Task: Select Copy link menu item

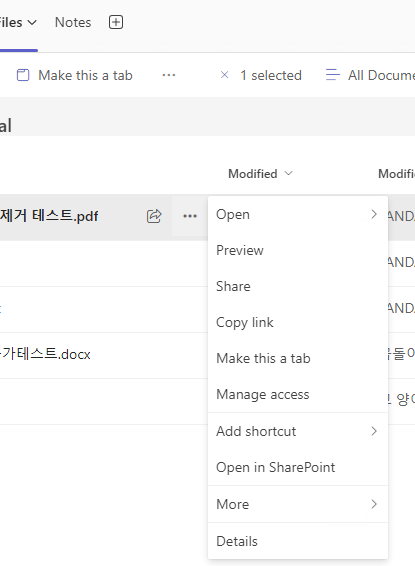Action: coord(298,322)
